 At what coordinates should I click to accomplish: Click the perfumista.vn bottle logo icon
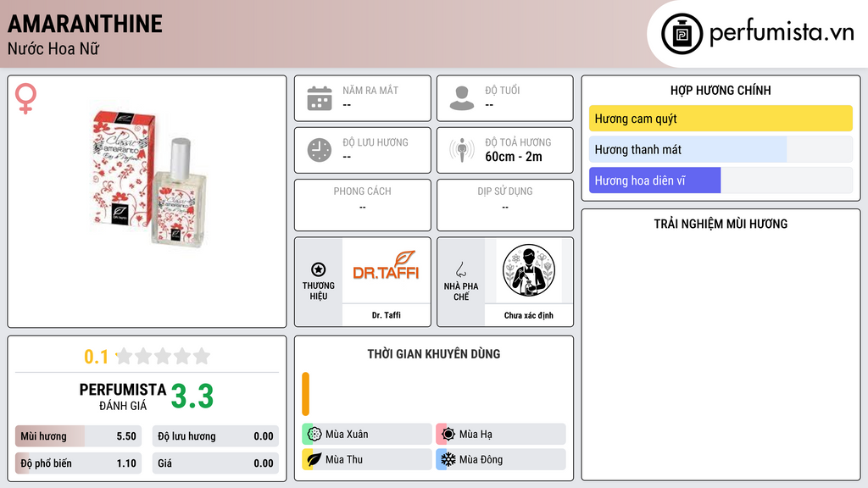(682, 34)
